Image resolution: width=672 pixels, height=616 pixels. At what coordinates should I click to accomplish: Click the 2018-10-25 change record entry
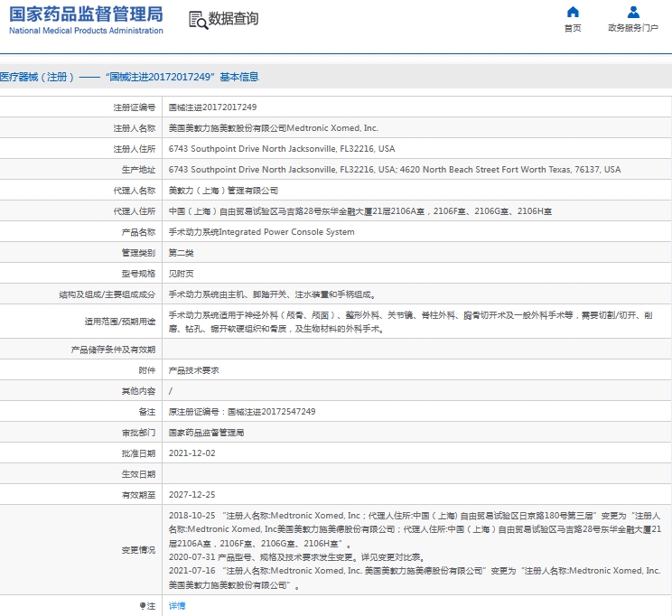click(x=415, y=529)
